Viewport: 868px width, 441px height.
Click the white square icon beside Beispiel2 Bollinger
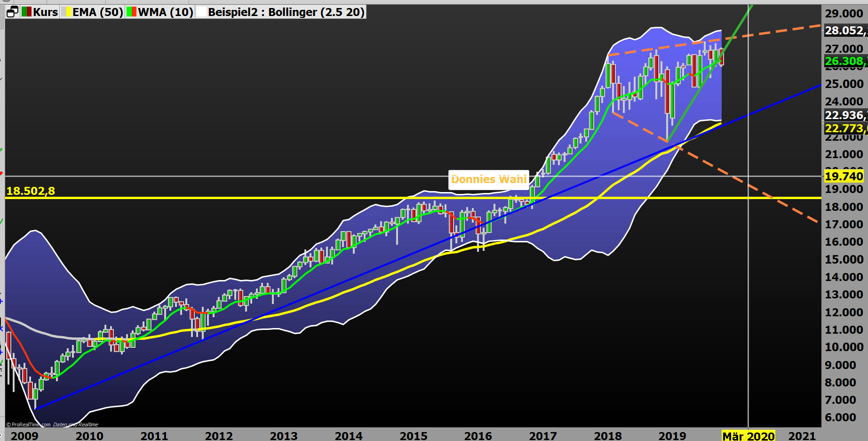pyautogui.click(x=202, y=12)
